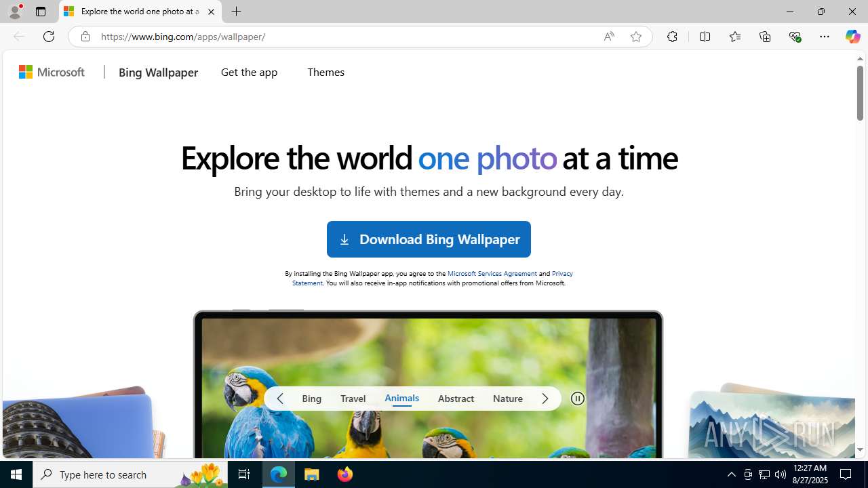Screen dimensions: 868x488
Task: Open the taskbar clock and date
Action: pyautogui.click(x=810, y=474)
